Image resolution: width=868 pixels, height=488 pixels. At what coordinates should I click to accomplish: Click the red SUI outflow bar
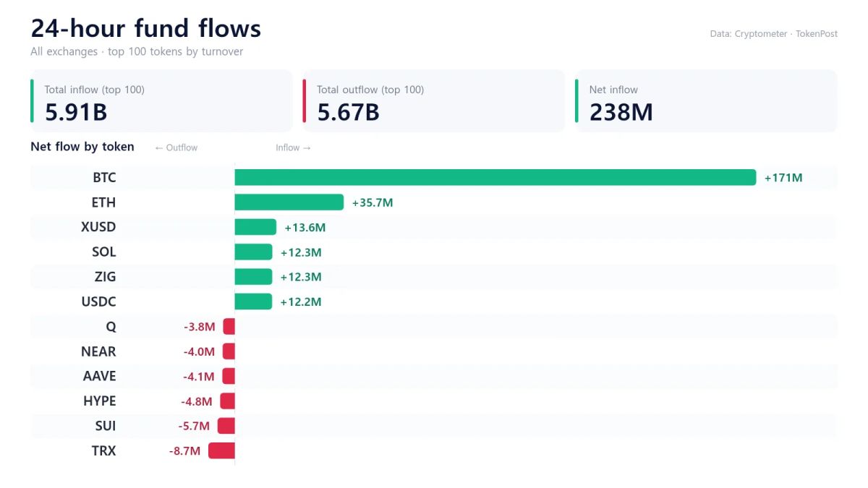pyautogui.click(x=226, y=426)
